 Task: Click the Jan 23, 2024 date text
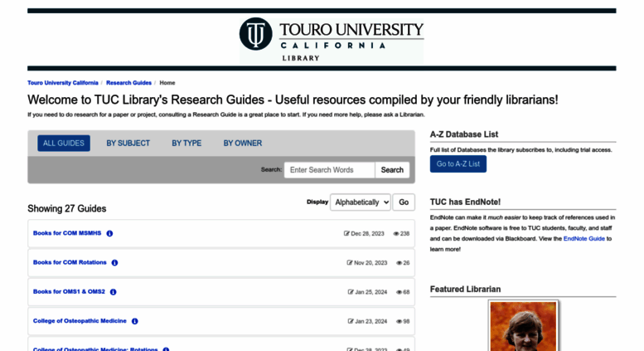point(370,321)
